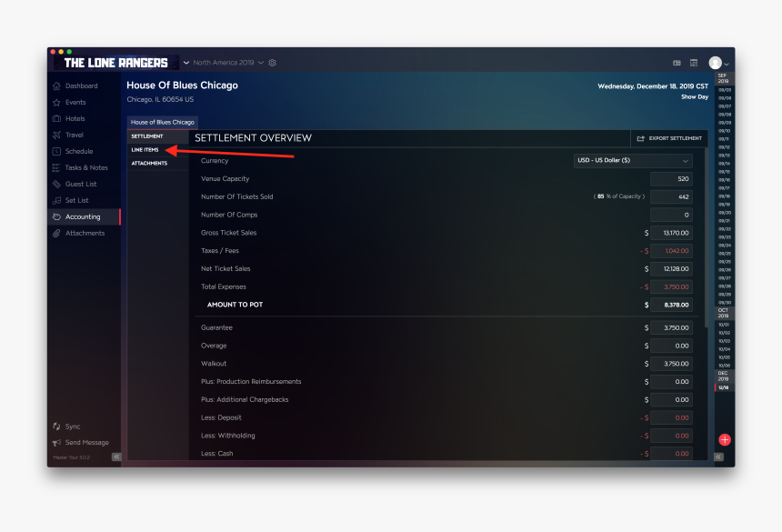Click the Guest List tag icon
Screen dimensions: 782x532
pos(56,185)
